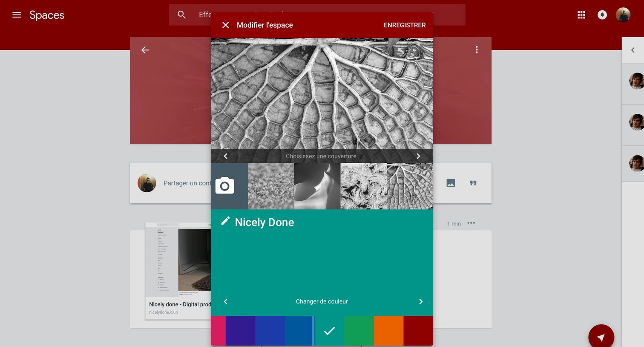The image size is (644, 347).
Task: Go to the next cover image arrow
Action: coord(418,156)
